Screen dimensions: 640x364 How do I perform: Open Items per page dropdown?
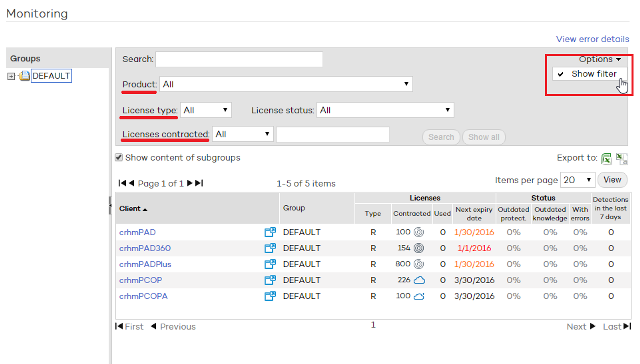point(577,180)
